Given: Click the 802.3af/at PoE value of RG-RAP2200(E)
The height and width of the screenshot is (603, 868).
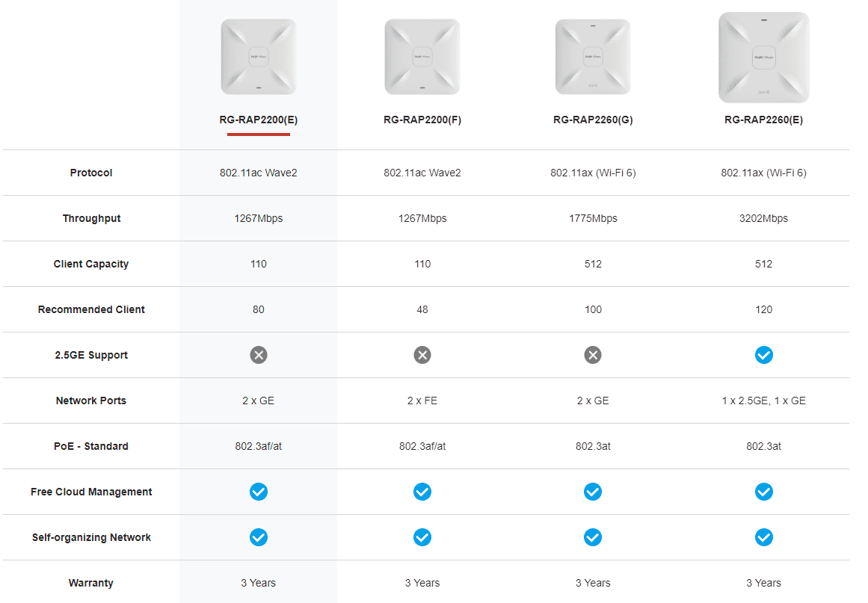Looking at the screenshot, I should [258, 446].
